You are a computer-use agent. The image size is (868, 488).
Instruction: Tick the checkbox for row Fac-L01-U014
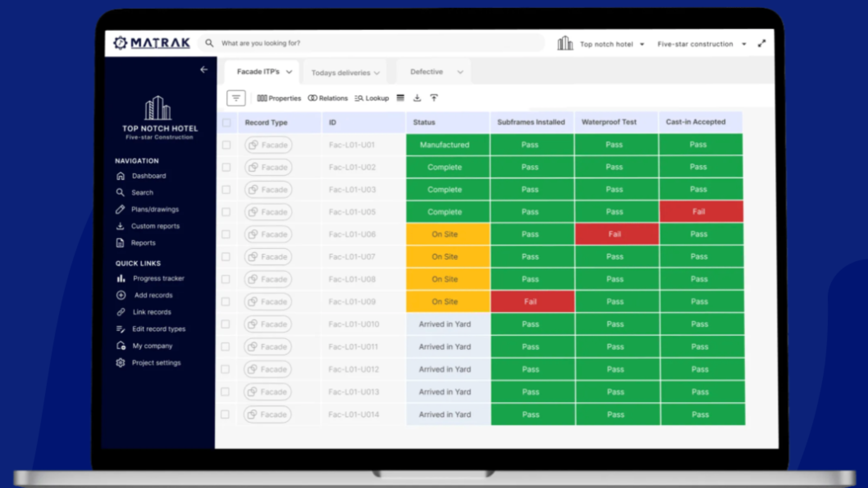pos(225,414)
